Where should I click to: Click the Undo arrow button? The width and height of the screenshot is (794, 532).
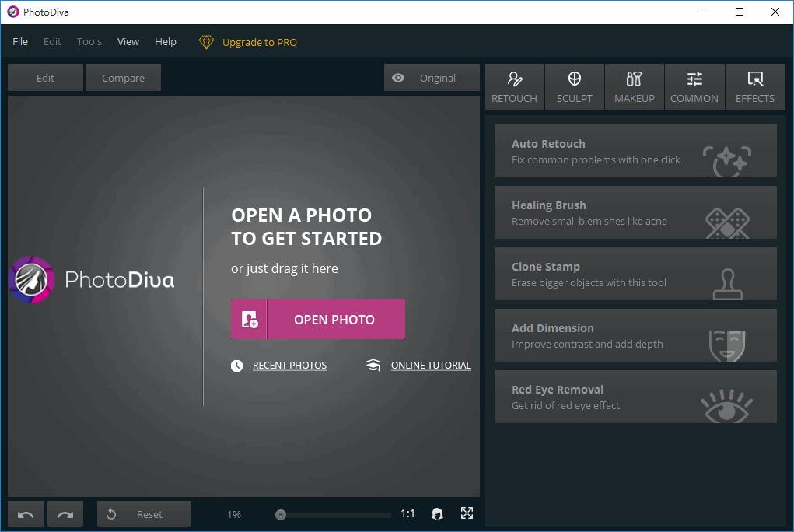[x=26, y=514]
